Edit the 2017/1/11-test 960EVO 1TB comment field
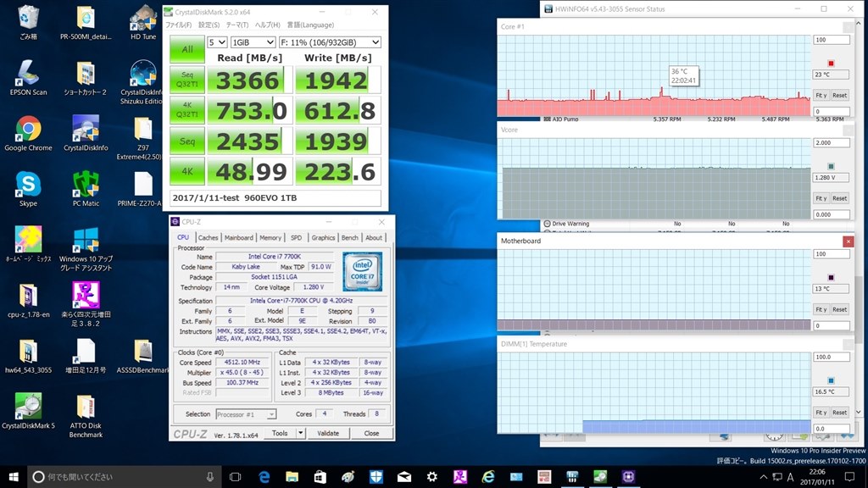 click(x=275, y=197)
